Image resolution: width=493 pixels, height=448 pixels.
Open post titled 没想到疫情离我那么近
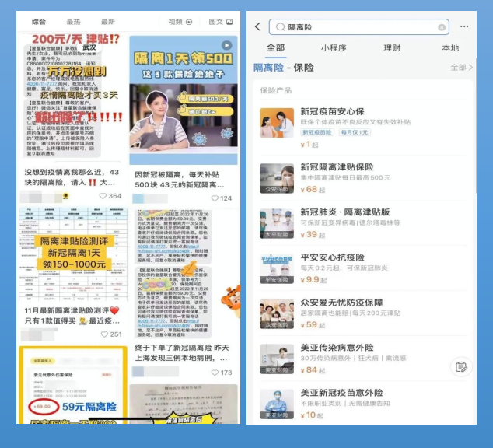72,177
